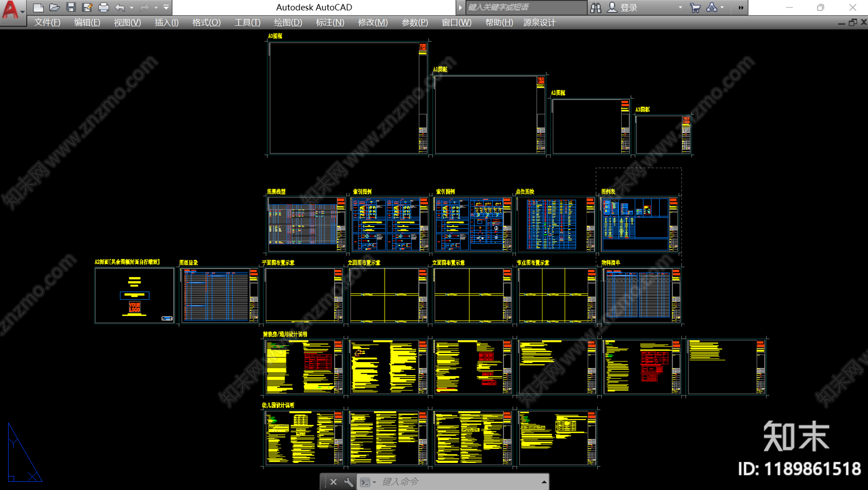Click the double-arrow overflow icon in title bar
This screenshot has width=868, height=490.
click(x=741, y=8)
